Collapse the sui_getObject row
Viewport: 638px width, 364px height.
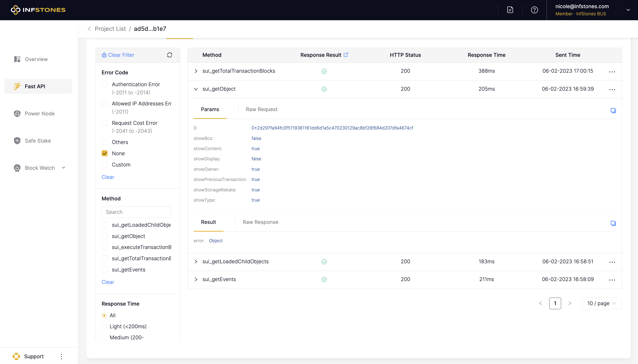pos(196,89)
